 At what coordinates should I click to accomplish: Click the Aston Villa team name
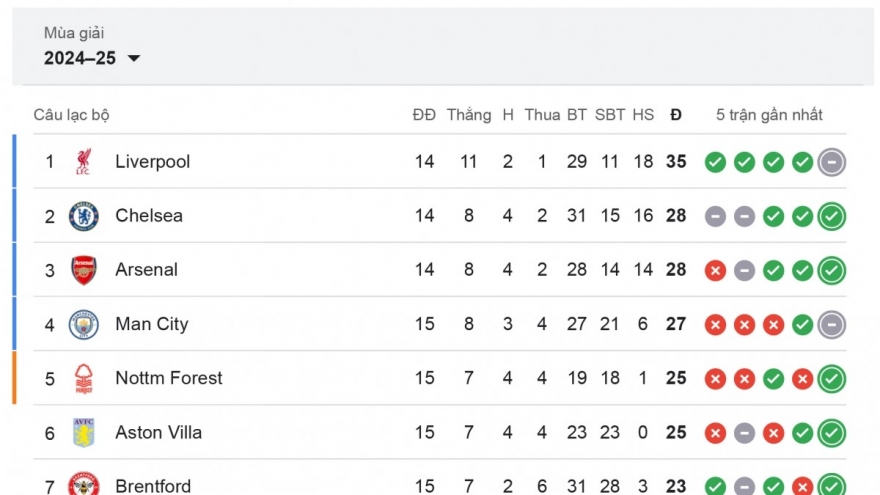pyautogui.click(x=158, y=432)
